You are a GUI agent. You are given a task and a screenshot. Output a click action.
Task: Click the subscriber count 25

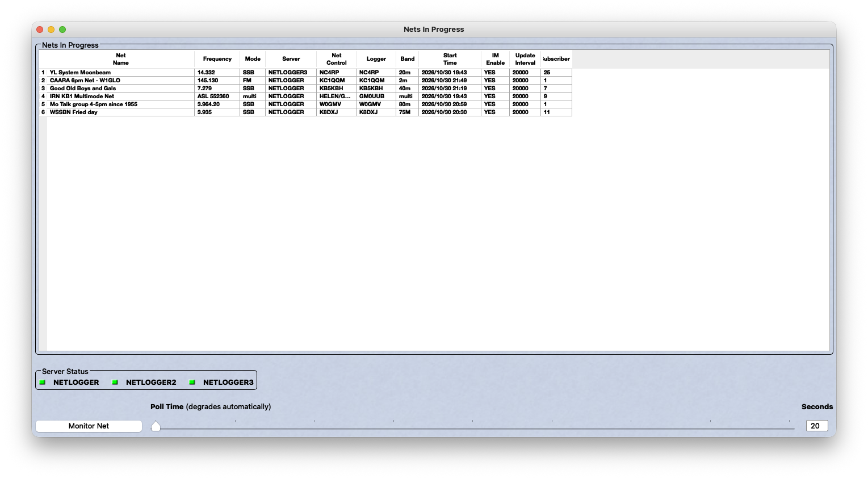[556, 73]
